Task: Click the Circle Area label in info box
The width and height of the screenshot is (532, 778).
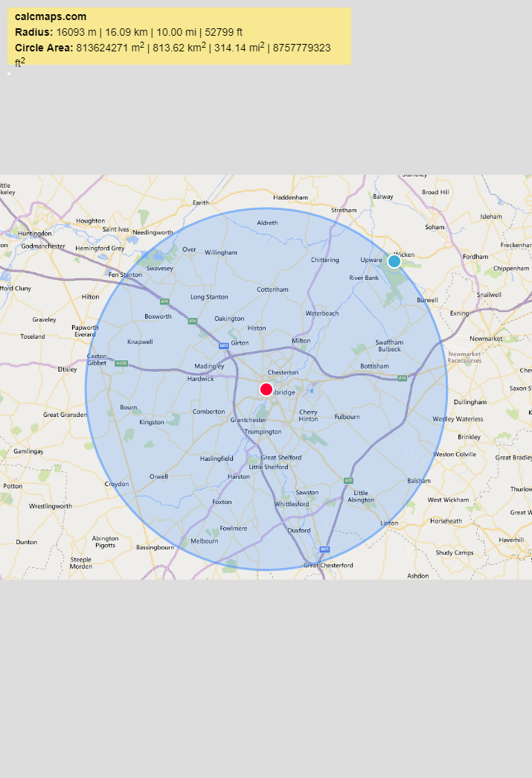Action: [44, 48]
